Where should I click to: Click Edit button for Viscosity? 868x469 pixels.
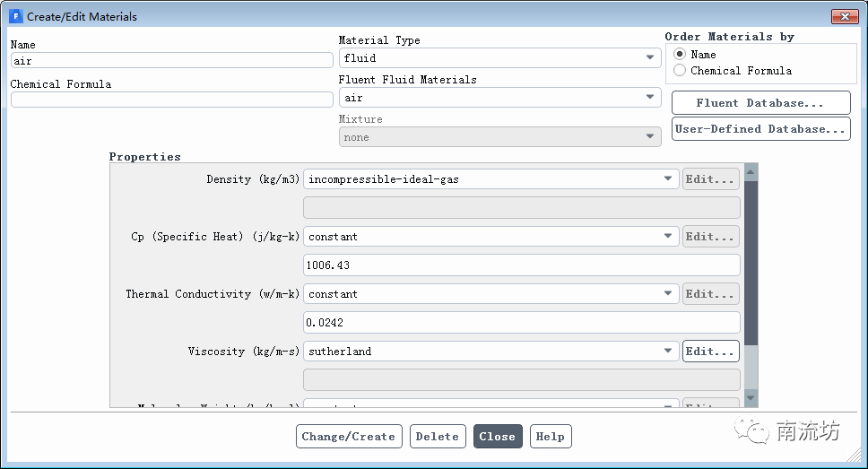click(x=711, y=352)
